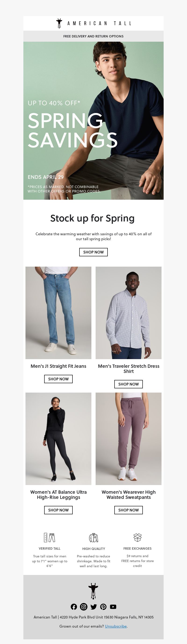Click the Unsubscribe link
187x644 pixels.
[x=116, y=626]
